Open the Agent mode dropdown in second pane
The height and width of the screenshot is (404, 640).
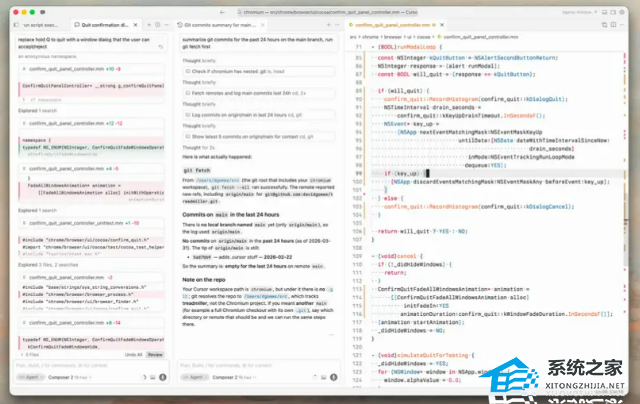[x=196, y=377]
